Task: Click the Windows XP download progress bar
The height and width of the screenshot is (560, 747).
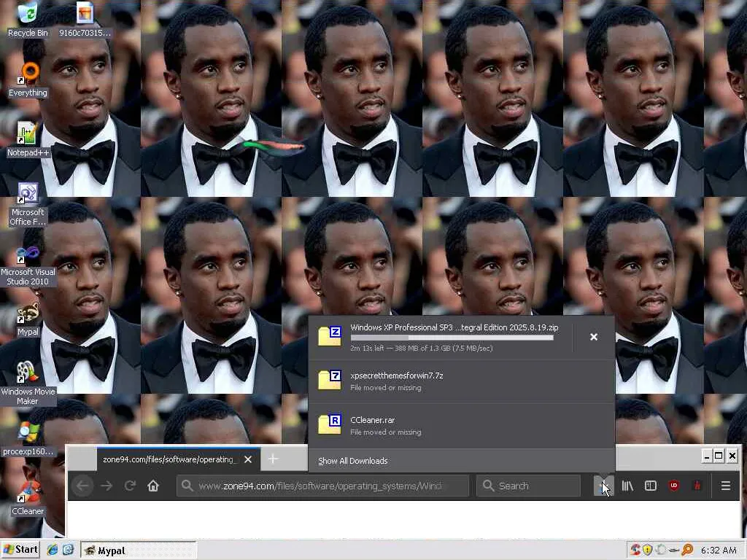Action: (452, 338)
